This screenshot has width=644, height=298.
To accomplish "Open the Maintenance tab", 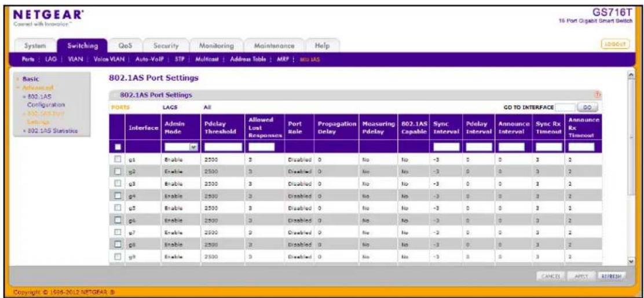I will click(x=275, y=46).
